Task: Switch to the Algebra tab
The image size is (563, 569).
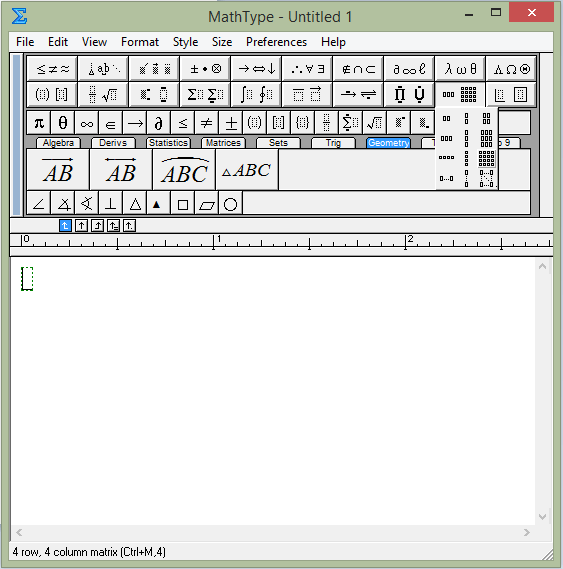Action: (58, 143)
